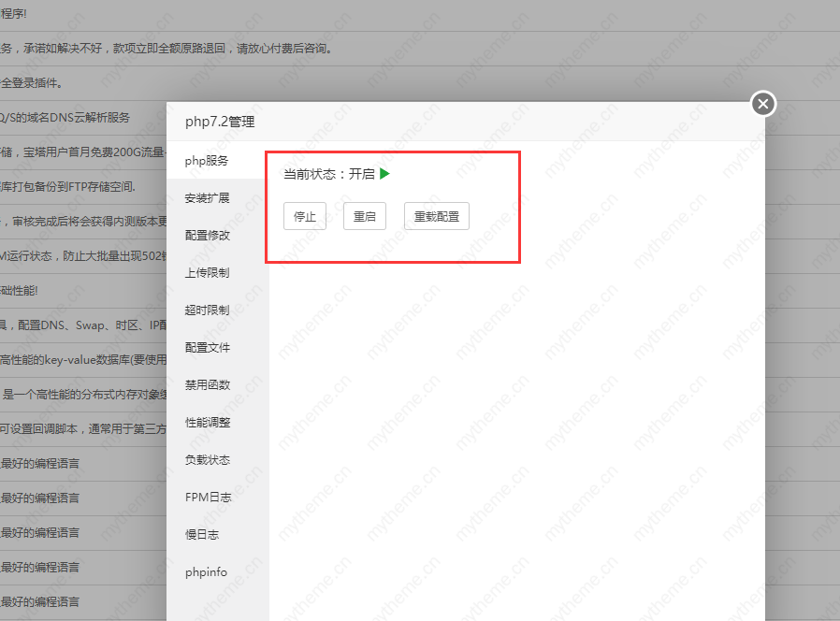This screenshot has width=840, height=621.
Task: Go to the 上传限制 settings
Action: pos(207,273)
